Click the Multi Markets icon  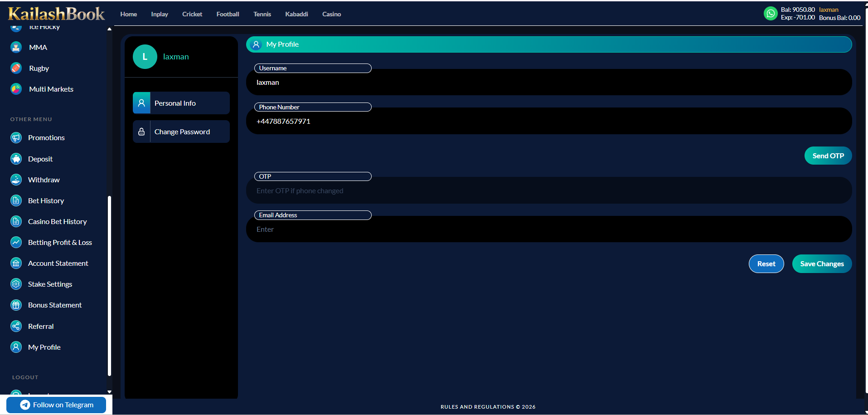point(16,89)
